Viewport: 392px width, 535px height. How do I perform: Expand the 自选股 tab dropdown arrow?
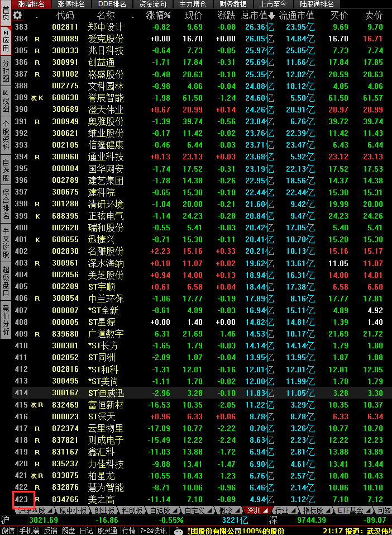tap(175, 510)
